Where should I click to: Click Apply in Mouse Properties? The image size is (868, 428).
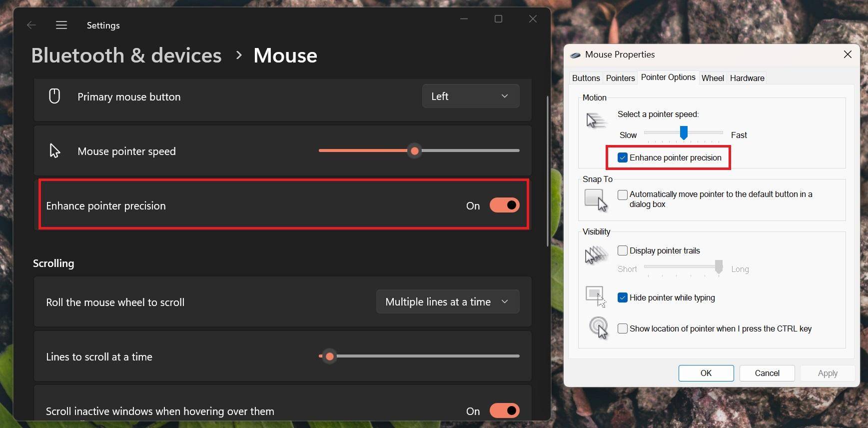click(828, 373)
